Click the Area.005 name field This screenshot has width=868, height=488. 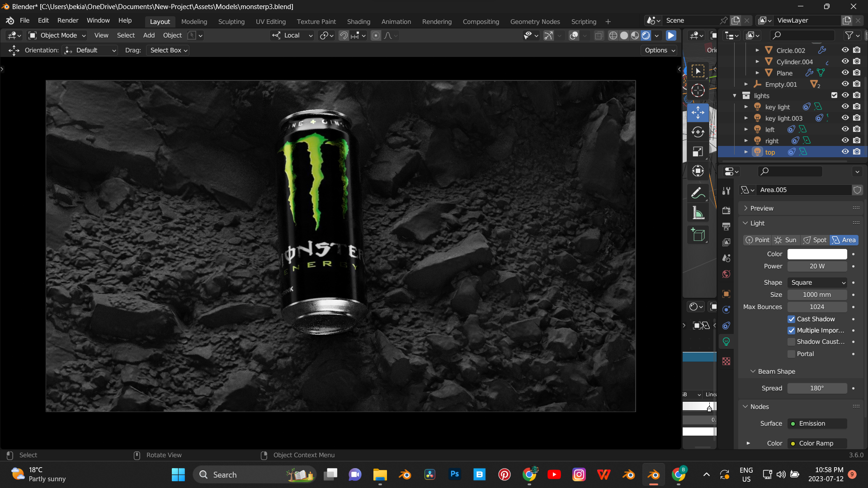805,190
